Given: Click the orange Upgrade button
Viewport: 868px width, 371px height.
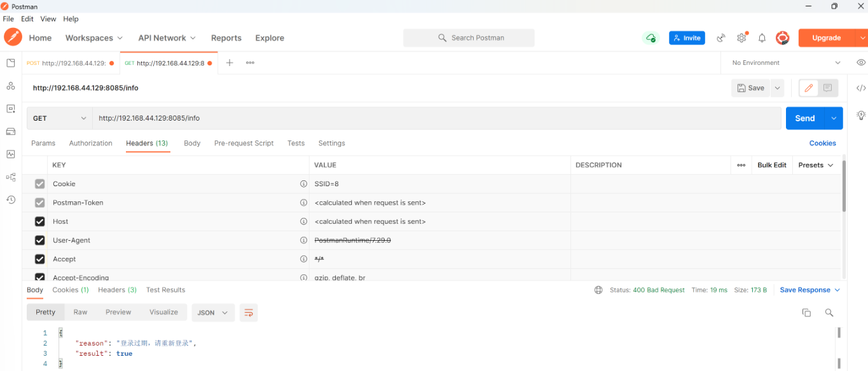Looking at the screenshot, I should click(x=827, y=38).
